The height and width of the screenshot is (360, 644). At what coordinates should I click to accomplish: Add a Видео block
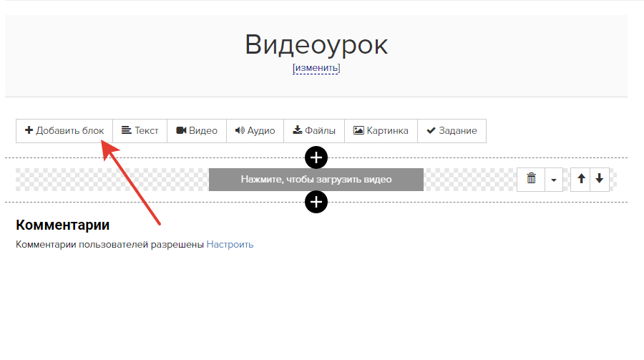tap(197, 131)
